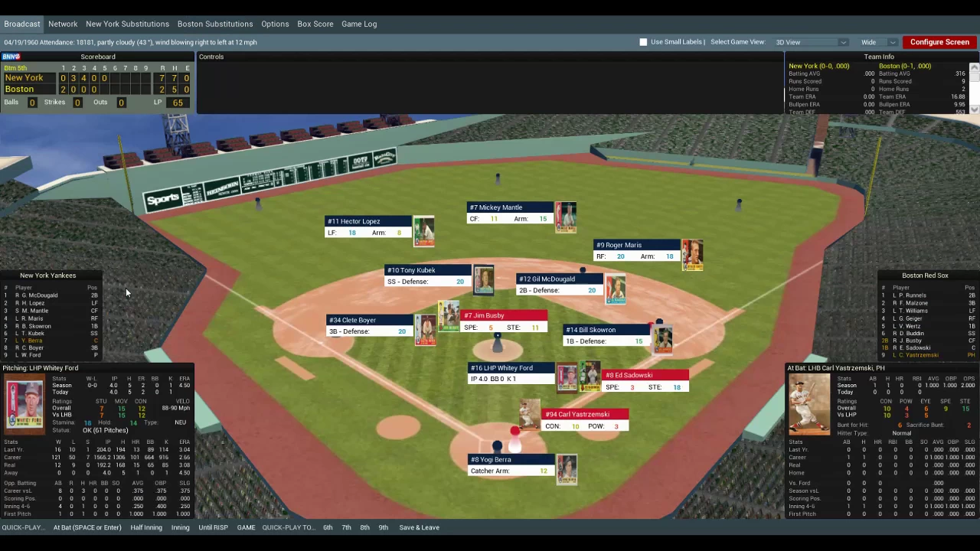
Task: Toggle the Use Small Labels checkbox
Action: (x=643, y=42)
